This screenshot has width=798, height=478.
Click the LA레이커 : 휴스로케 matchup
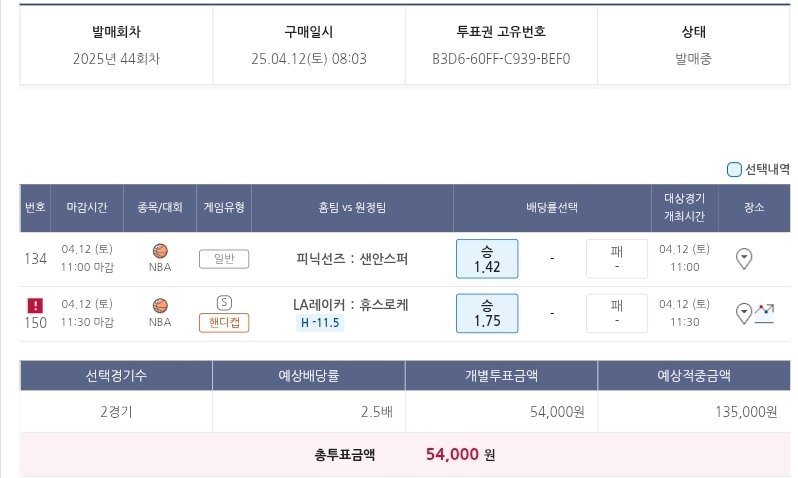click(x=350, y=304)
